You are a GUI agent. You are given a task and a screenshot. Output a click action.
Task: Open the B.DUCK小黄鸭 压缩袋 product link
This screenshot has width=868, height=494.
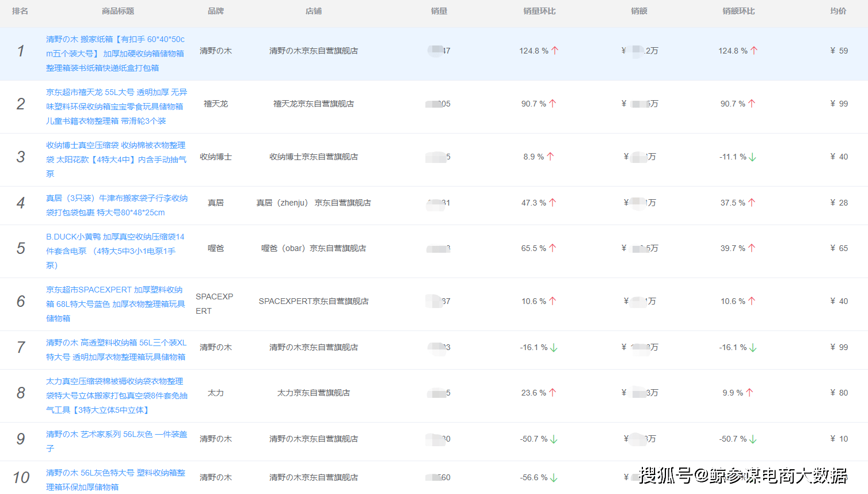tap(116, 251)
